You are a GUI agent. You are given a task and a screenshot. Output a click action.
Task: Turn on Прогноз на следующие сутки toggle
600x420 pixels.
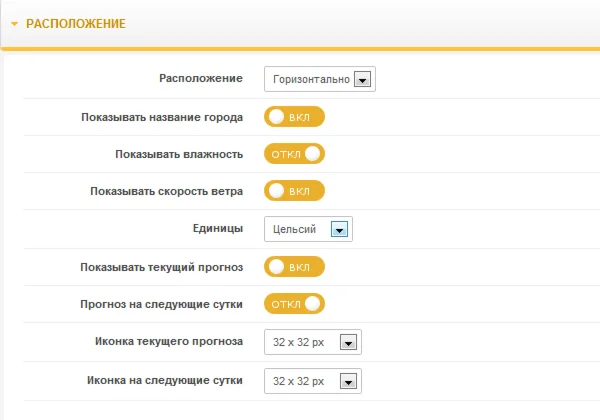tap(295, 303)
